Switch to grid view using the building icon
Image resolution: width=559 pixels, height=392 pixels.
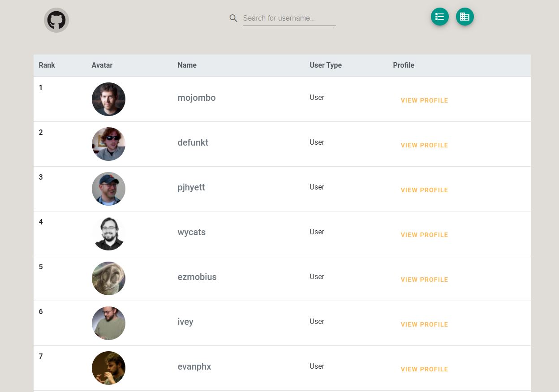pyautogui.click(x=464, y=17)
